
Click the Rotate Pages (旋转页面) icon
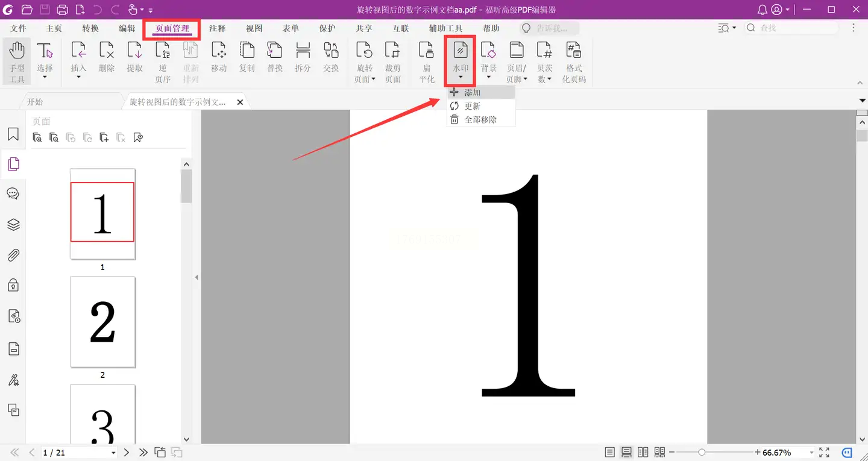[364, 61]
